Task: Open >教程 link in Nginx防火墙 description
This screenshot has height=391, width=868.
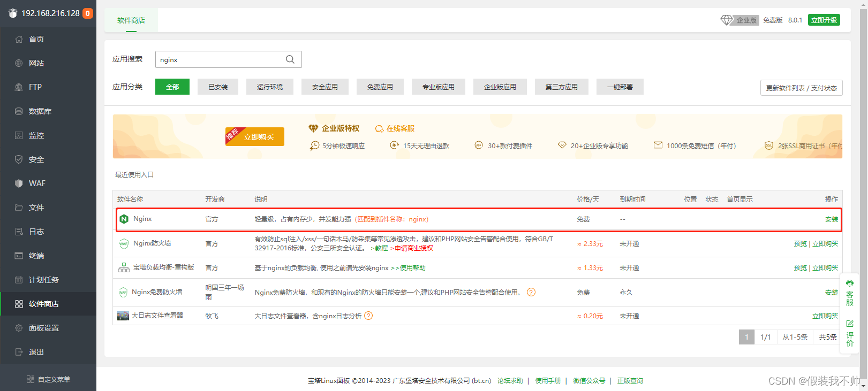Action: (x=379, y=248)
